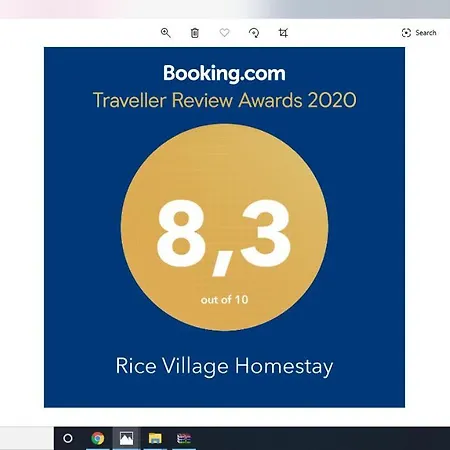The width and height of the screenshot is (450, 450).
Task: Click the Search scan icon
Action: (406, 33)
